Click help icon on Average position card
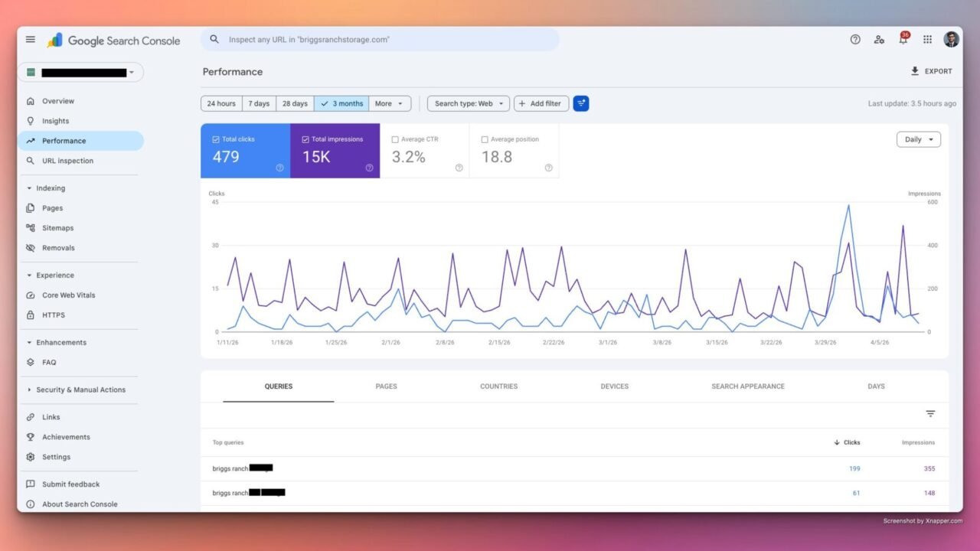This screenshot has height=551, width=980. coord(548,168)
